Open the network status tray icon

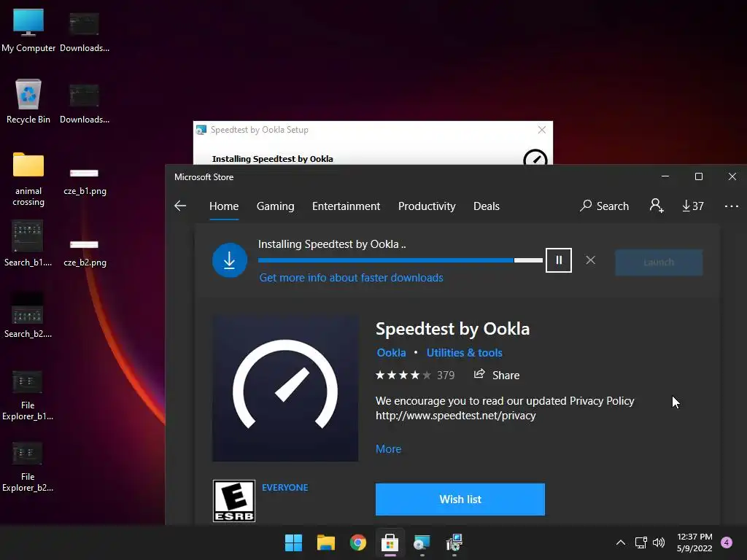point(641,542)
